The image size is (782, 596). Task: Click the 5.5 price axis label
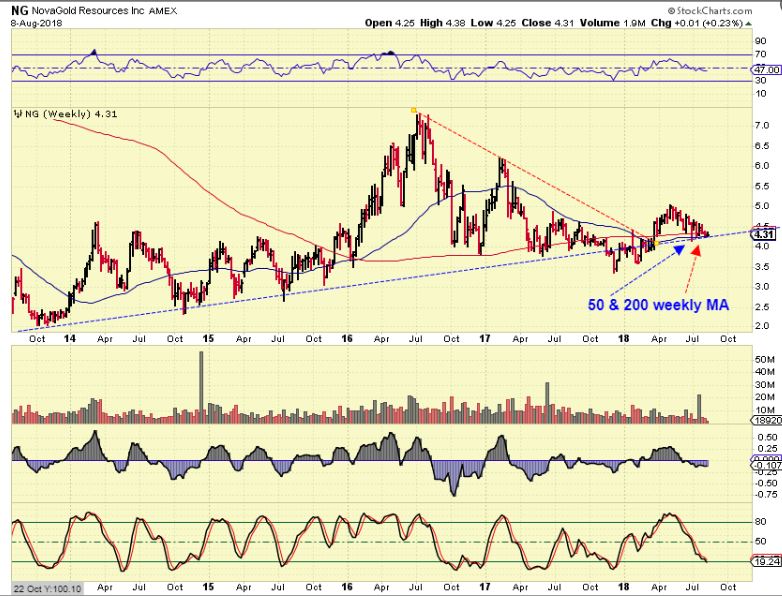(761, 186)
